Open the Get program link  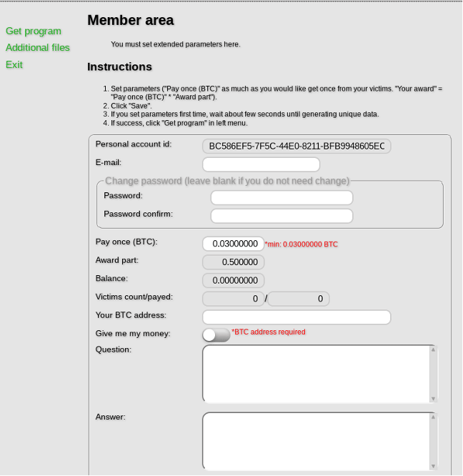pos(34,31)
